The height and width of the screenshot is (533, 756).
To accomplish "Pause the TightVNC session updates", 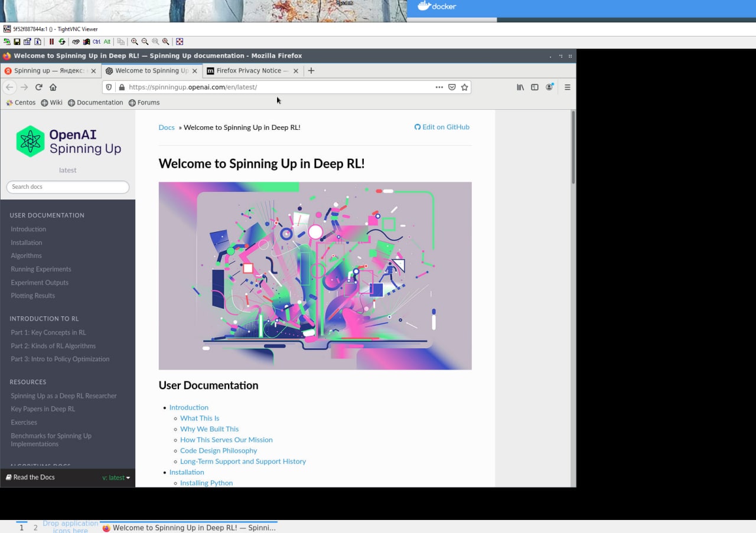I will pos(51,42).
